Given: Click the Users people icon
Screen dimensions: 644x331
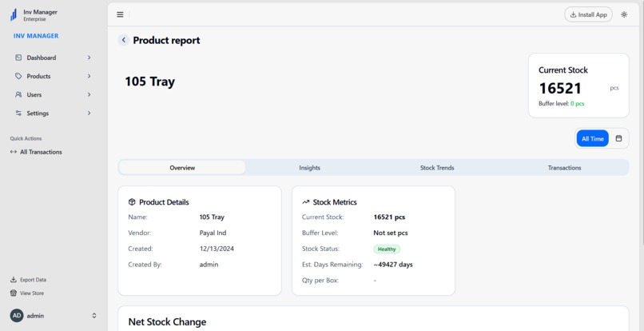Looking at the screenshot, I should click(18, 94).
